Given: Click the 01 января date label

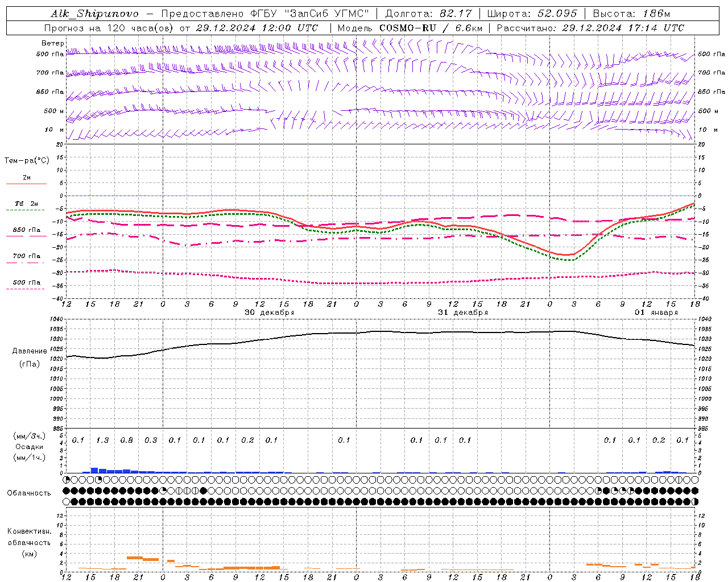Looking at the screenshot, I should (x=656, y=313).
